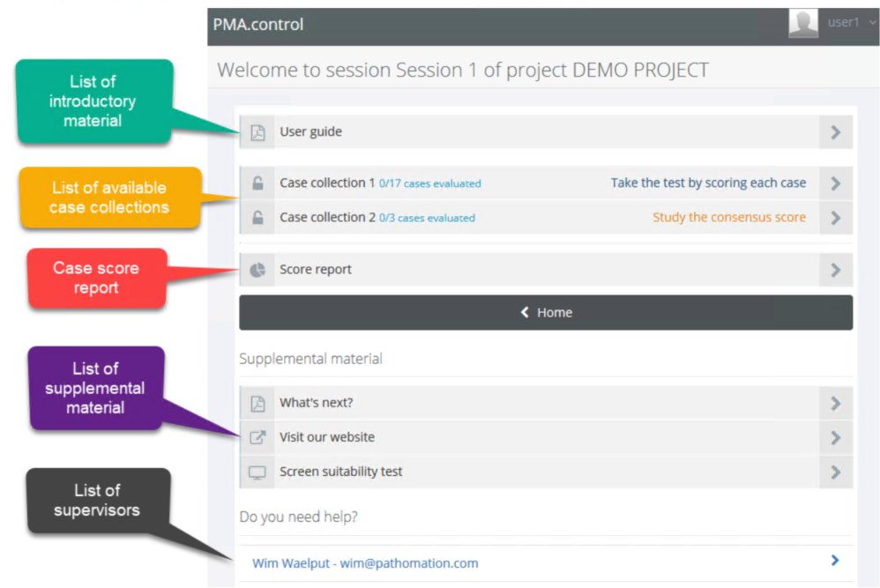This screenshot has width=880, height=588.
Task: Click the PDF icon beside User guide
Action: tap(257, 132)
